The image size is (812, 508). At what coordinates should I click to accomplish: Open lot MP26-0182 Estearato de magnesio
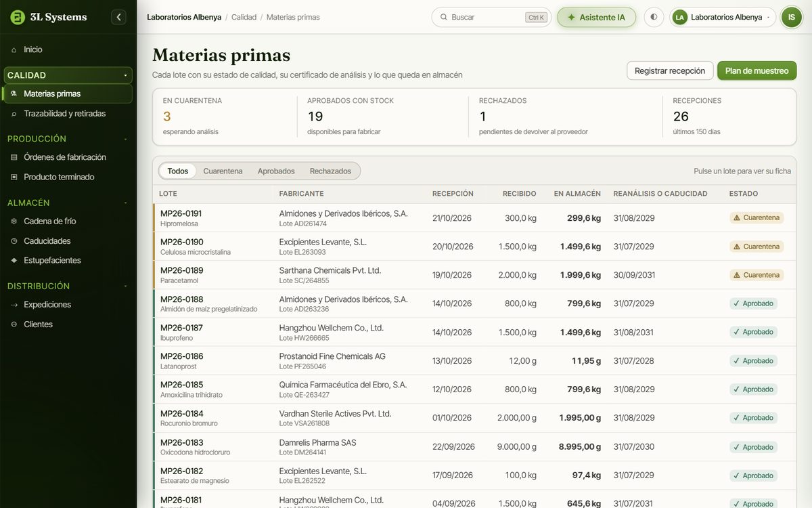[x=474, y=475]
